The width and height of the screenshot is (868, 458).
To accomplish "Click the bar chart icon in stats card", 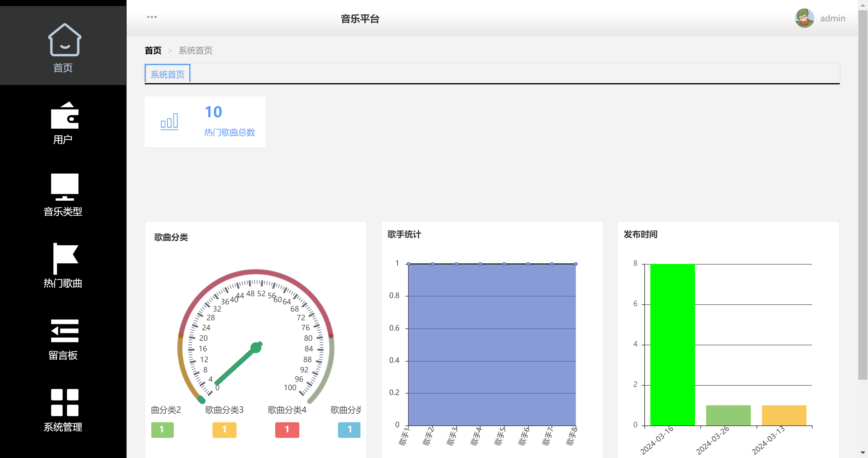I will click(169, 121).
